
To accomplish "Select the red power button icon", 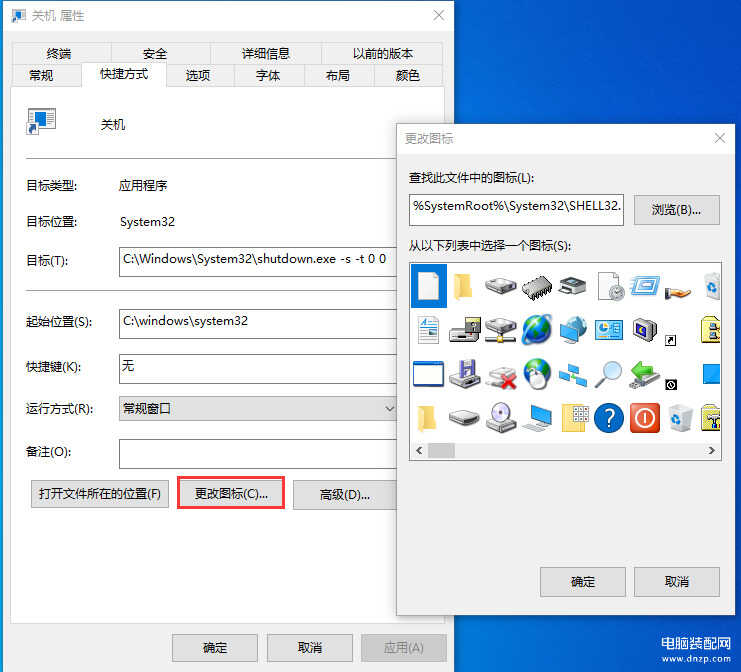I will click(645, 418).
